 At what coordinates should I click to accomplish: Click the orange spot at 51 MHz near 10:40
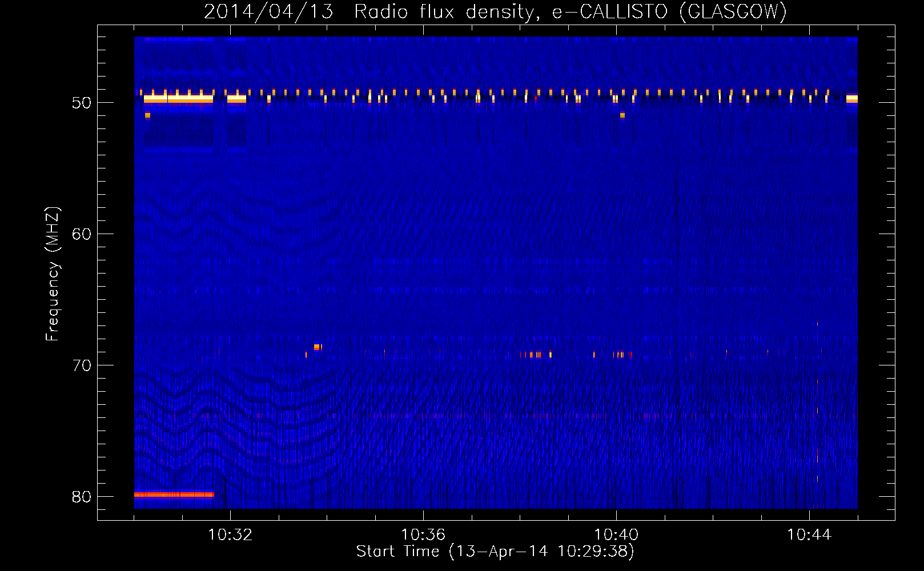[x=622, y=115]
